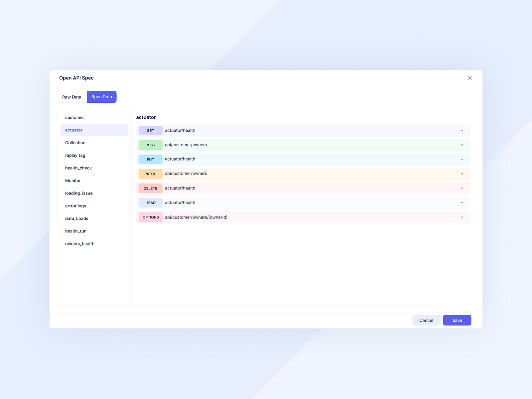This screenshot has width=532, height=399.
Task: Expand the PUT actuator/health row arrow
Action: [x=462, y=160]
